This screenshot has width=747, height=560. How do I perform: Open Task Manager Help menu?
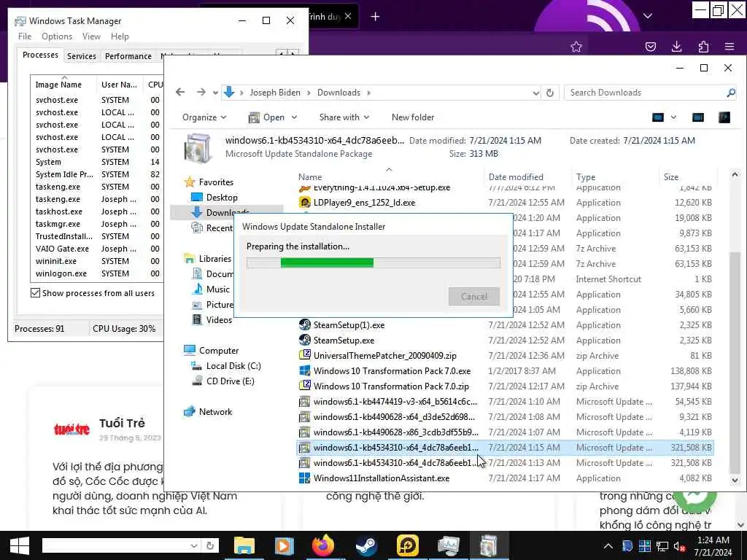coord(120,36)
